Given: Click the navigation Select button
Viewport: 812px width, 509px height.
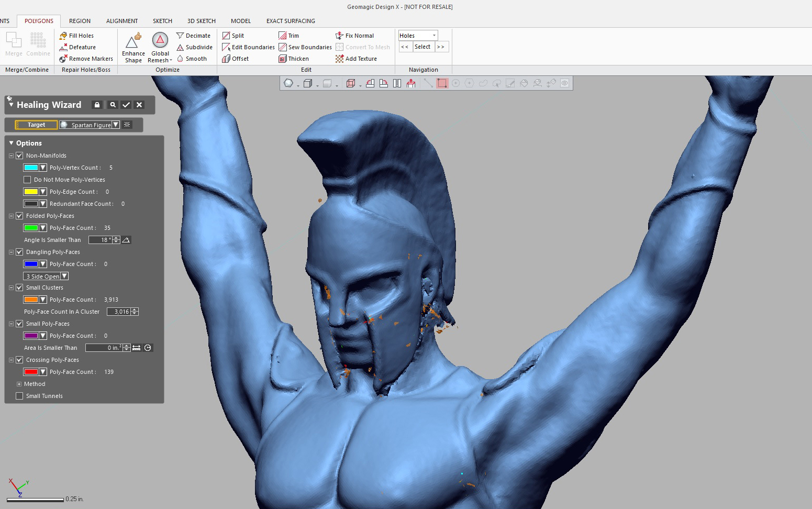Looking at the screenshot, I should point(422,47).
